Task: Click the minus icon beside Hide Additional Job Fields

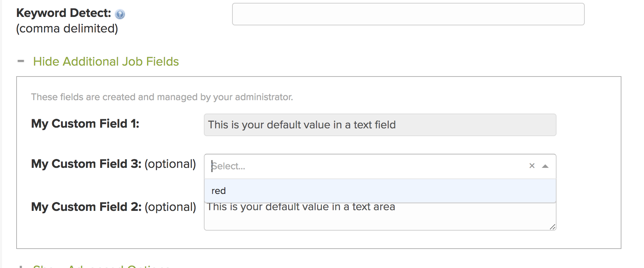Action: click(x=21, y=61)
